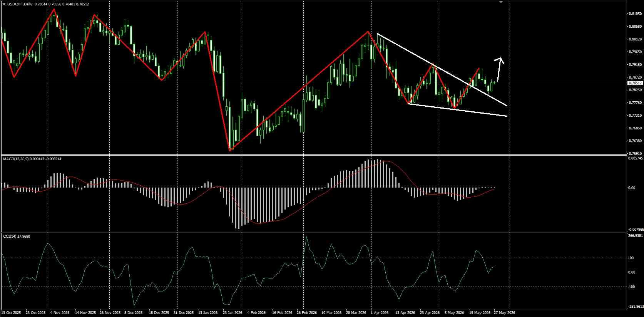Screen dimensions: 644x317
Task: Select the 0.76380 price scale value
Action: [635, 141]
